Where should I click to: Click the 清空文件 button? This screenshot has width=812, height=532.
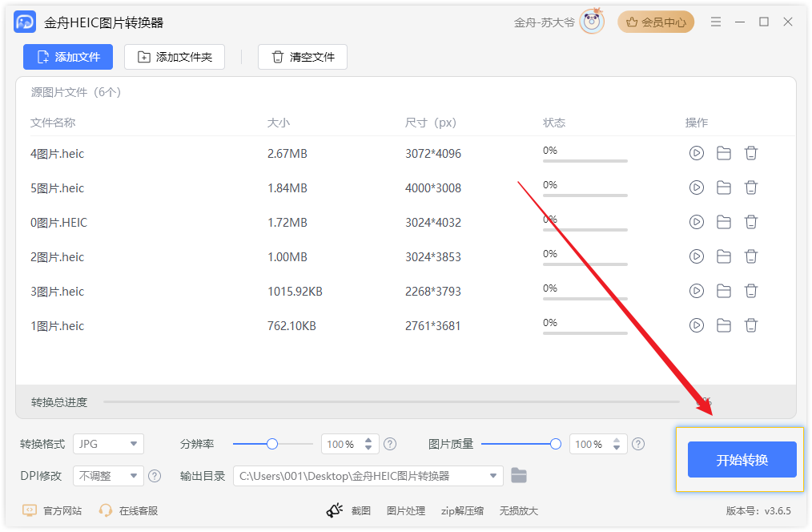tap(303, 57)
